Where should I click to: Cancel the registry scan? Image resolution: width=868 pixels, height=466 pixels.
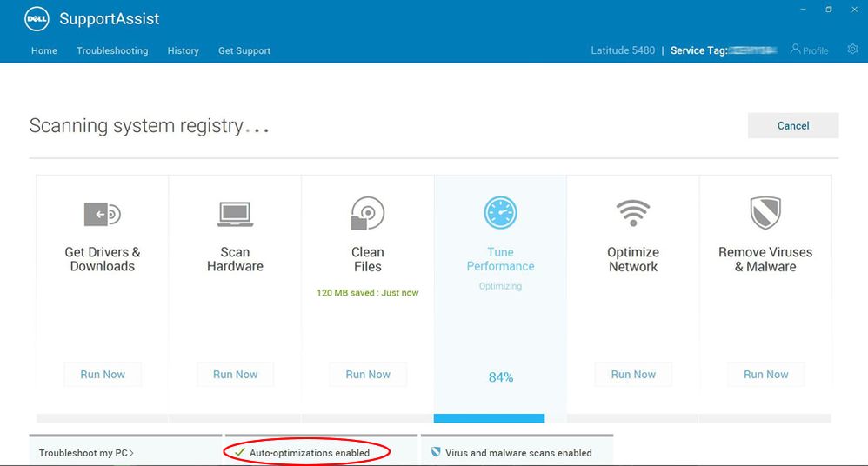point(792,126)
